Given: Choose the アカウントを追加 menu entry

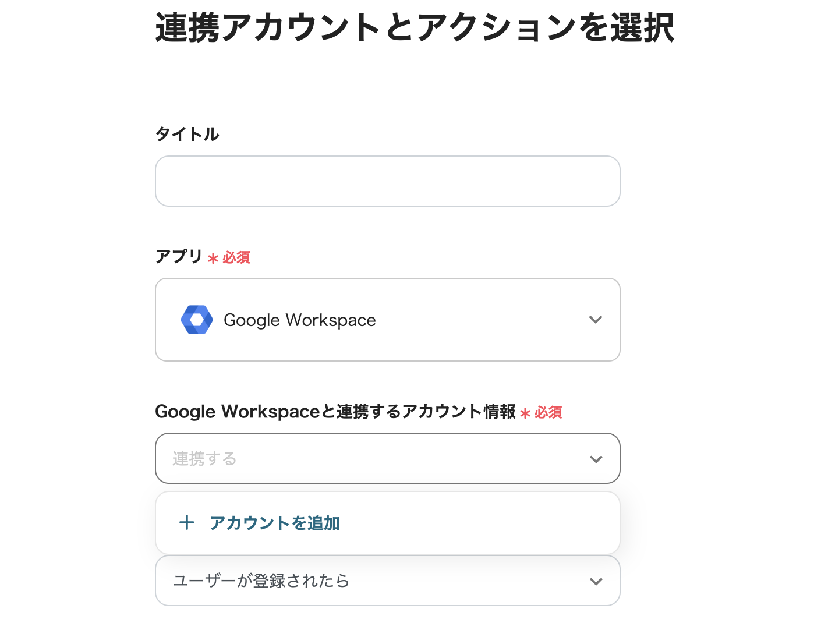Looking at the screenshot, I should pos(275,523).
